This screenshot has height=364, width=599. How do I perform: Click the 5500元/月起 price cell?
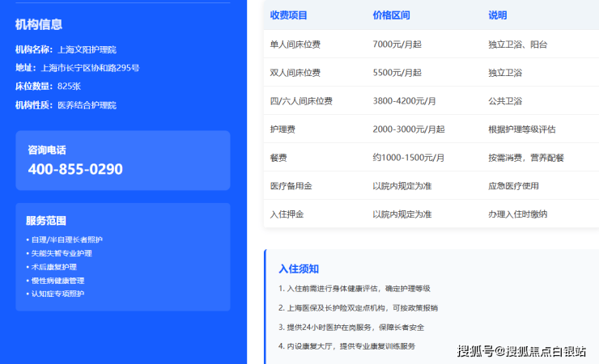click(397, 73)
